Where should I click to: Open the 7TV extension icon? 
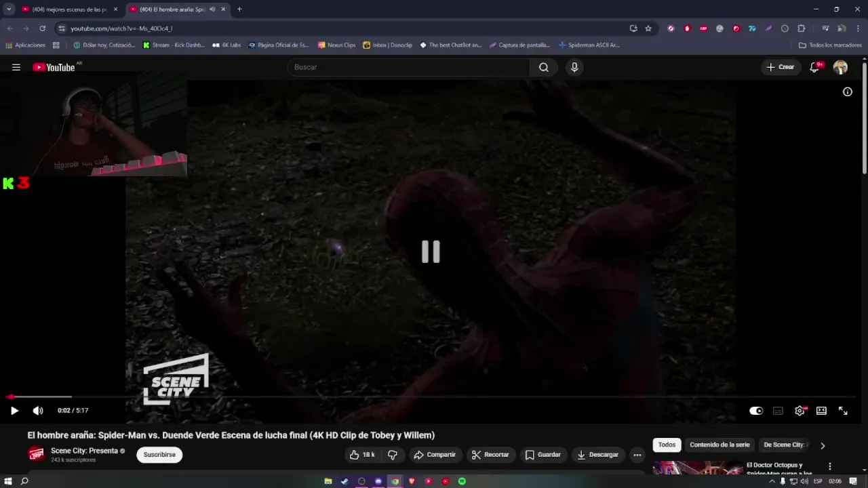[752, 28]
